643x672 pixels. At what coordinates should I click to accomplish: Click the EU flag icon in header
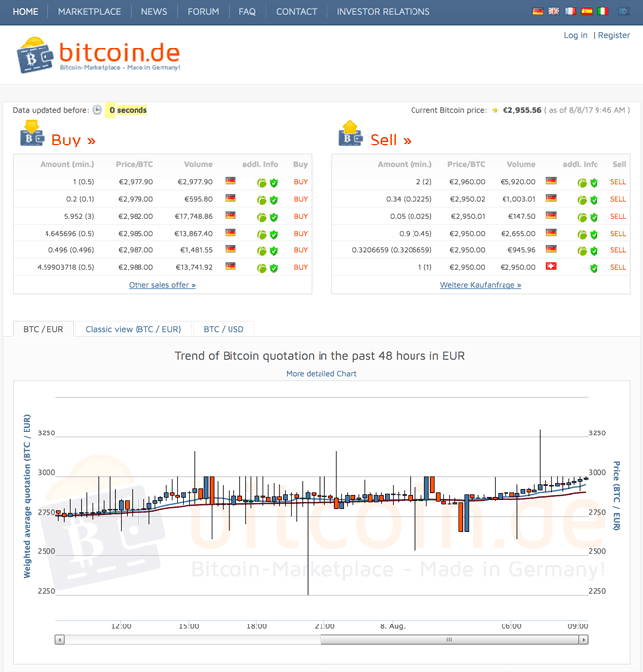(624, 12)
